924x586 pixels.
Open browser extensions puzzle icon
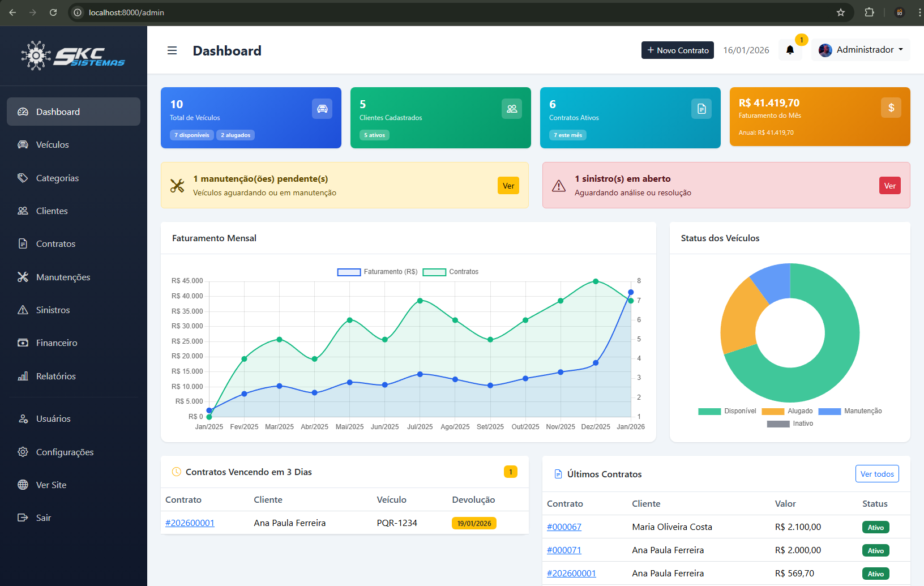pyautogui.click(x=869, y=12)
